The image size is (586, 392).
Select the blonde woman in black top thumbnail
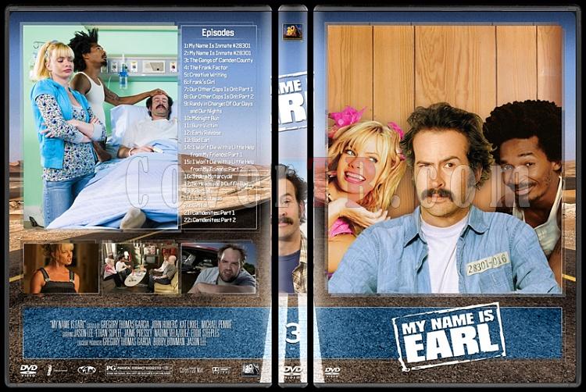point(60,268)
